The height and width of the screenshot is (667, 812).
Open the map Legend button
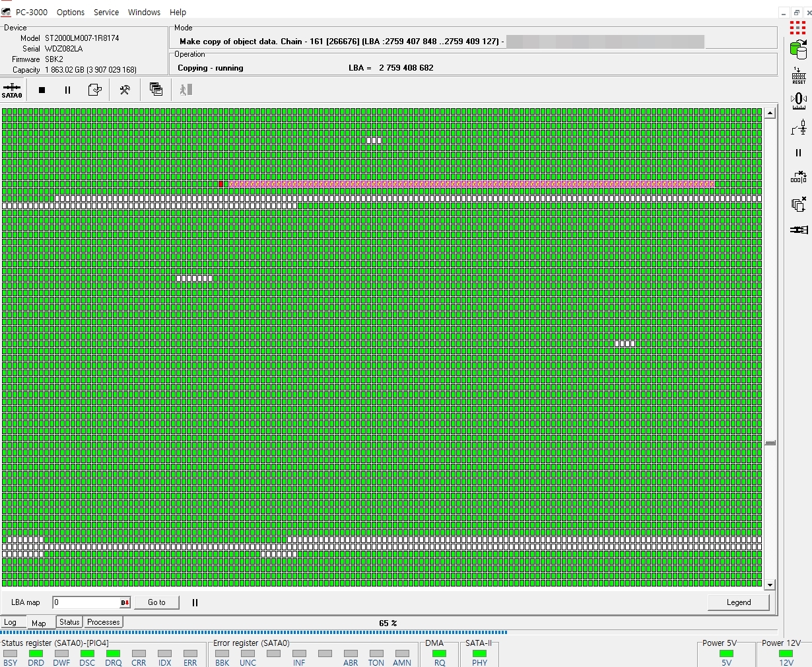(739, 602)
